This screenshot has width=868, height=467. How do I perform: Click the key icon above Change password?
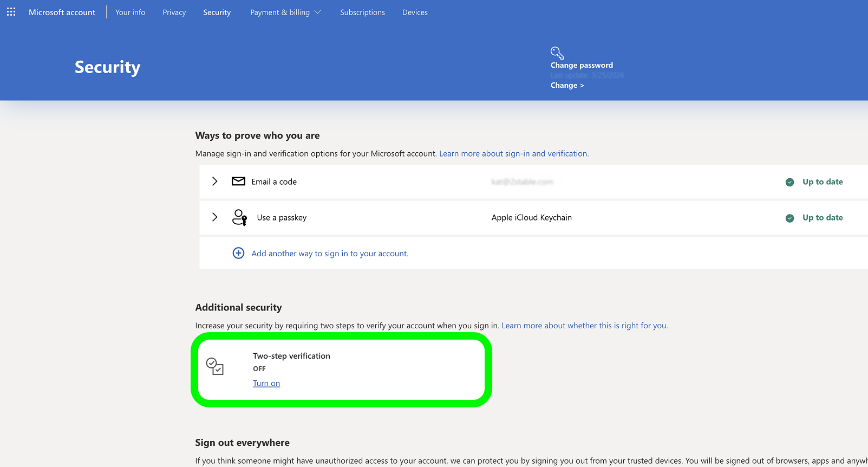(x=557, y=53)
